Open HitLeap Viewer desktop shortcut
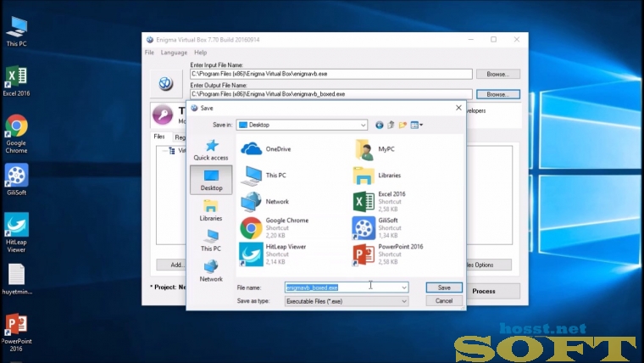 pyautogui.click(x=16, y=232)
